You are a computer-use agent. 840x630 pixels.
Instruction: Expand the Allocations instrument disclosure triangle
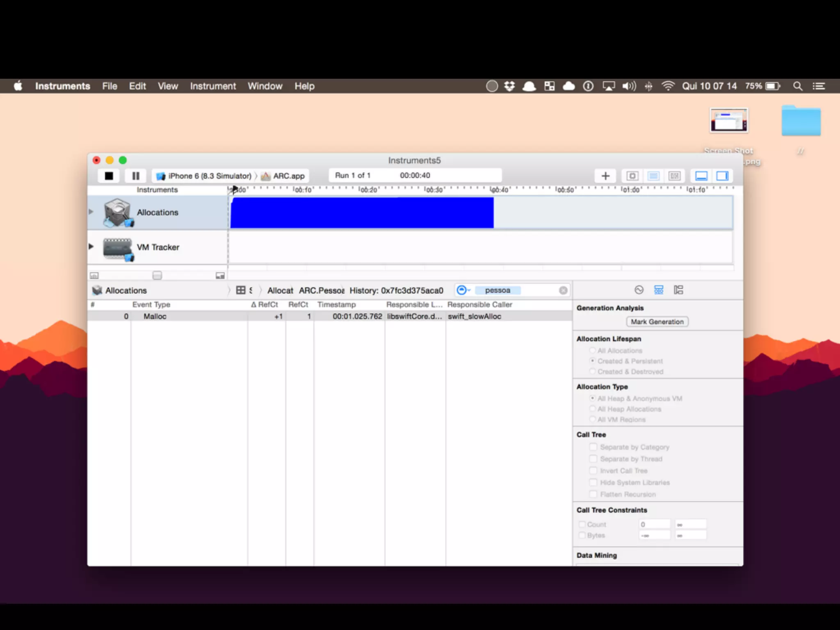point(91,212)
